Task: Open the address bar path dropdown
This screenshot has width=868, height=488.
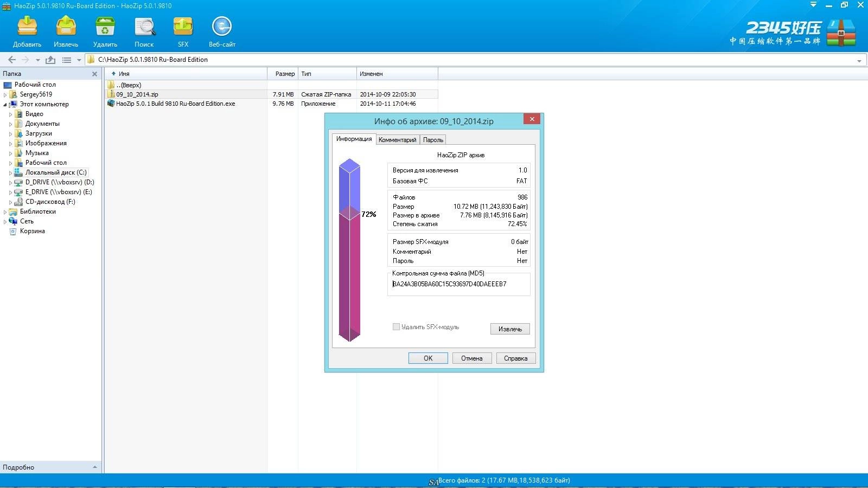Action: click(x=859, y=61)
